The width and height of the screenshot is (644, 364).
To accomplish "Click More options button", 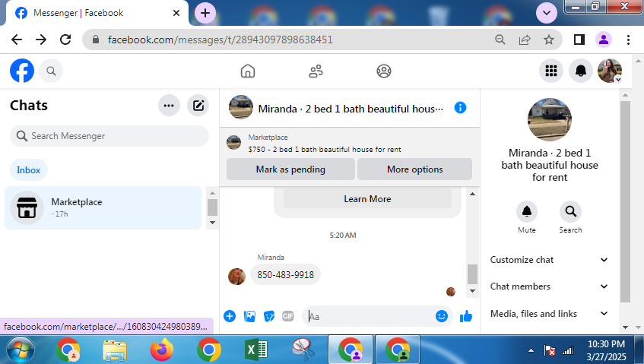I will tap(415, 169).
